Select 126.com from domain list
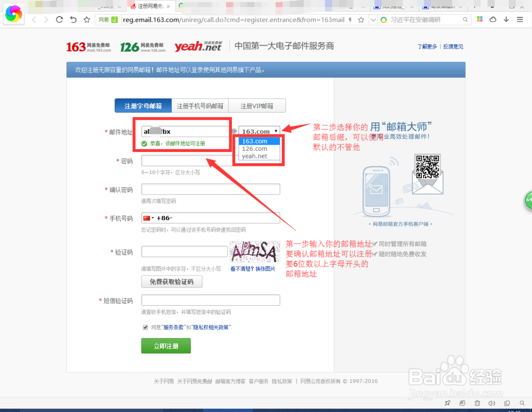 coord(260,148)
